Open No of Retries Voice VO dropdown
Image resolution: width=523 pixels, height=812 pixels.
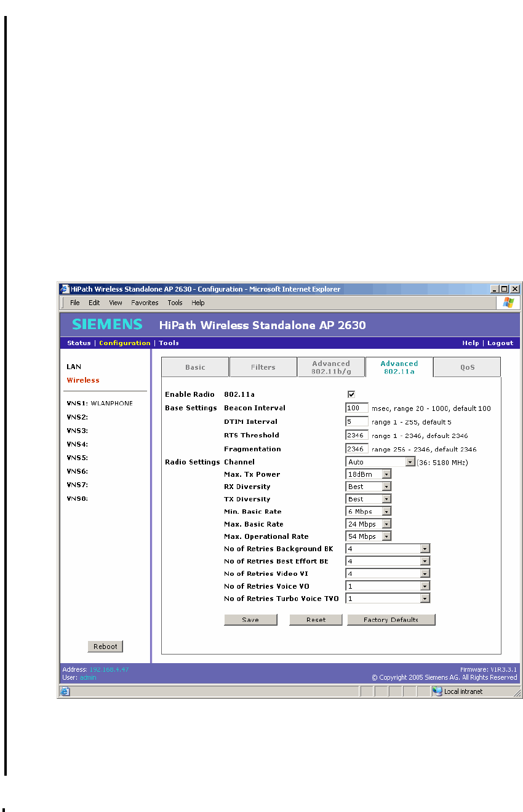tap(388, 586)
